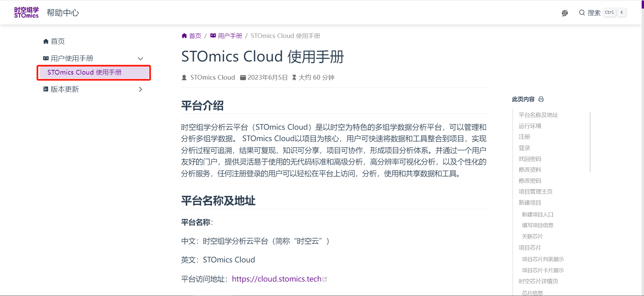Click the contents panel scrollbar
The image size is (644, 296).
[x=590, y=142]
